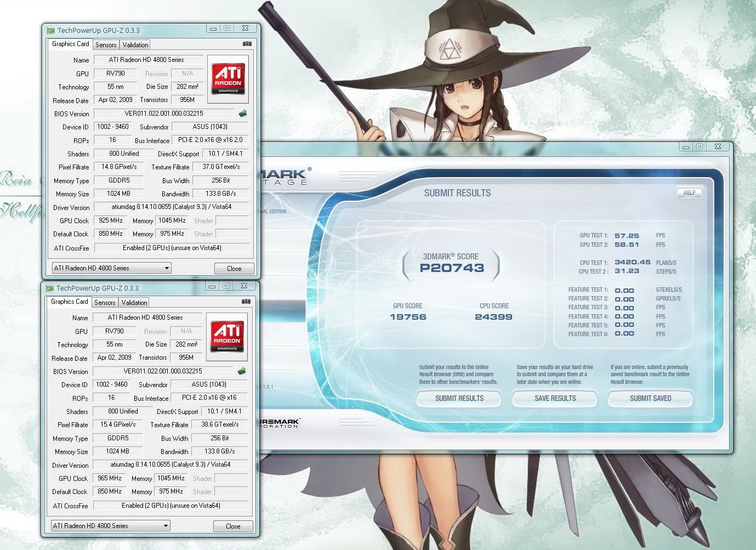Viewport: 756px width, 550px height.
Task: Click Bus Interface value PCI-E 2.0 x16 @ x16 2.0
Action: click(211, 140)
